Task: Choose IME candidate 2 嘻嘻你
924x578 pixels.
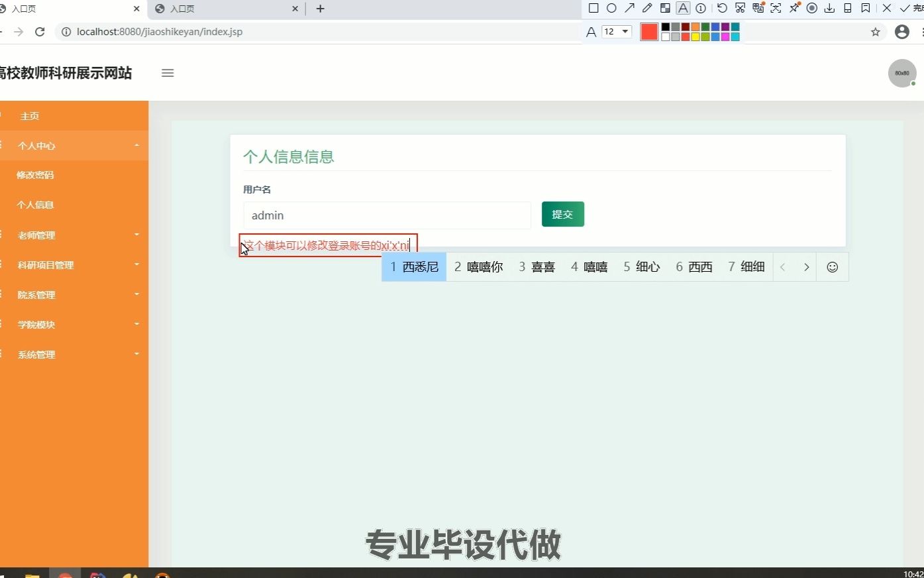Action: click(479, 267)
